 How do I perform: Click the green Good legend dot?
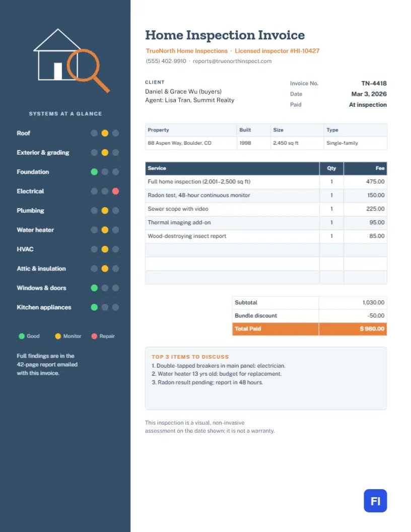click(22, 336)
